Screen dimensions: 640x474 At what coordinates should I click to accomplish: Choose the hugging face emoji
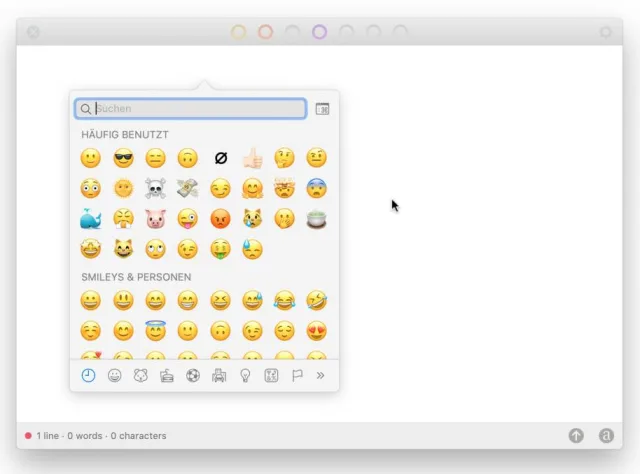(253, 189)
